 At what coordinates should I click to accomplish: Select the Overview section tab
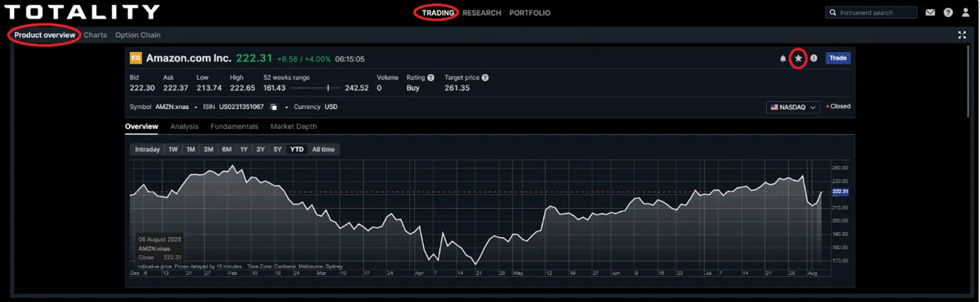coord(141,127)
